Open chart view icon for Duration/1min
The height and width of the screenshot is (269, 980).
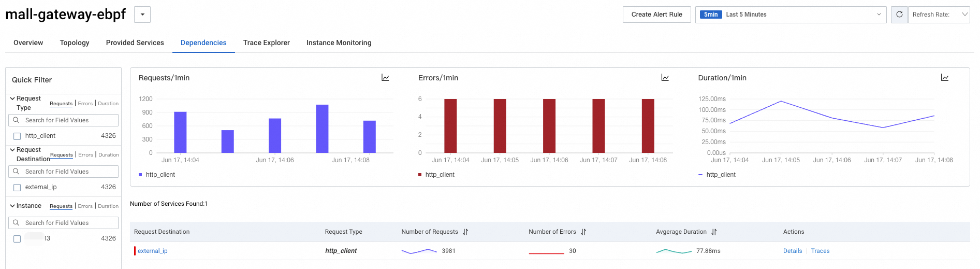(945, 78)
